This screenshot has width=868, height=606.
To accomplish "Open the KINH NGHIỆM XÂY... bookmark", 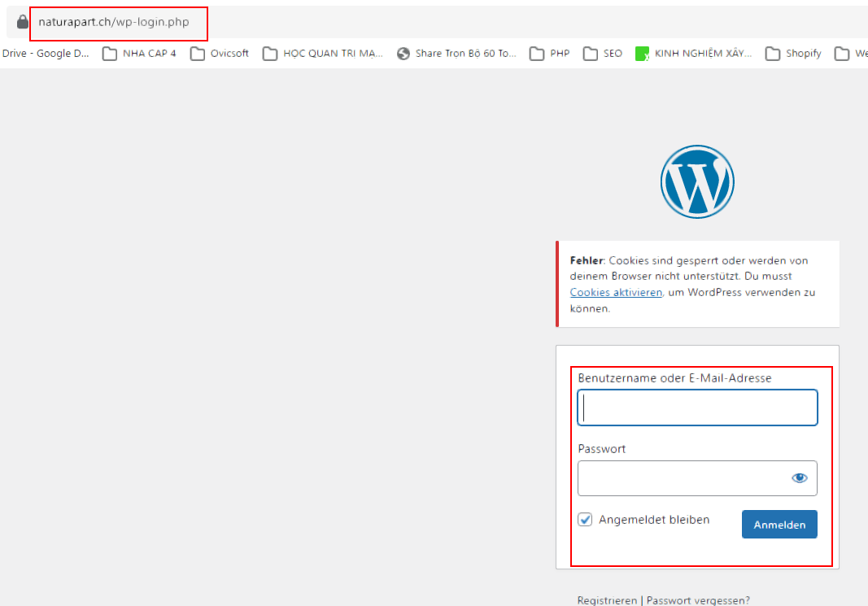I will pos(694,53).
